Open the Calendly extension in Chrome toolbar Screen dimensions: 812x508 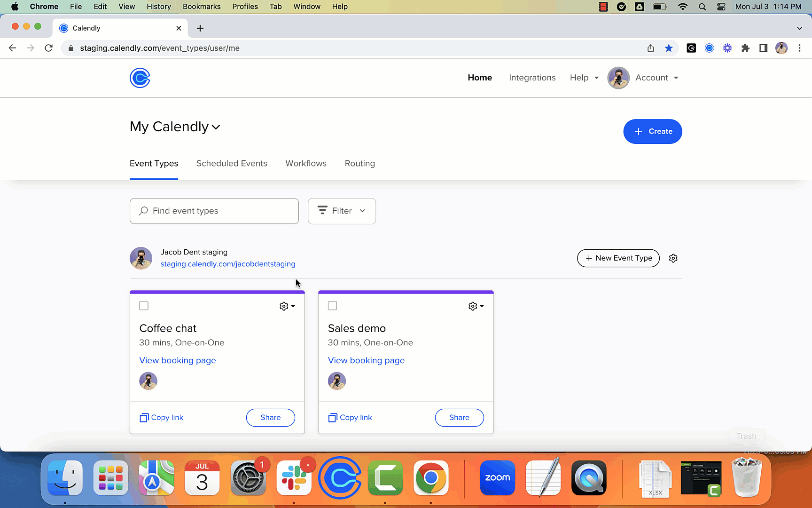click(710, 48)
